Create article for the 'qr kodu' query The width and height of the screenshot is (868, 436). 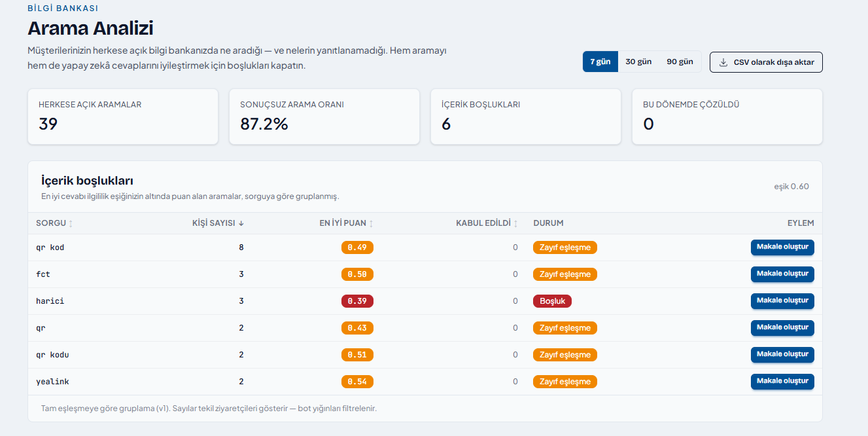pyautogui.click(x=782, y=355)
